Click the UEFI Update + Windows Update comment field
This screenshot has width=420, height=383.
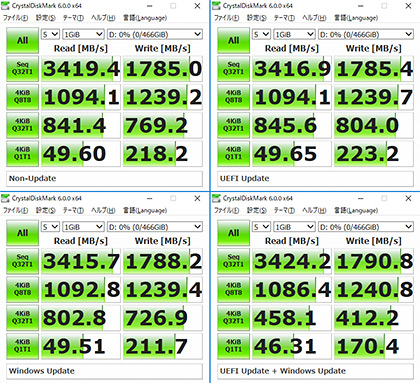point(315,371)
